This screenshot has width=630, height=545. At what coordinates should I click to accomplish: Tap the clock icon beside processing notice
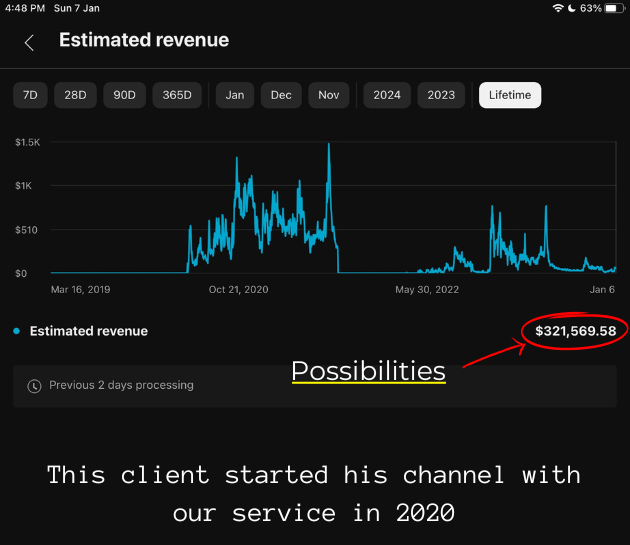click(x=35, y=385)
